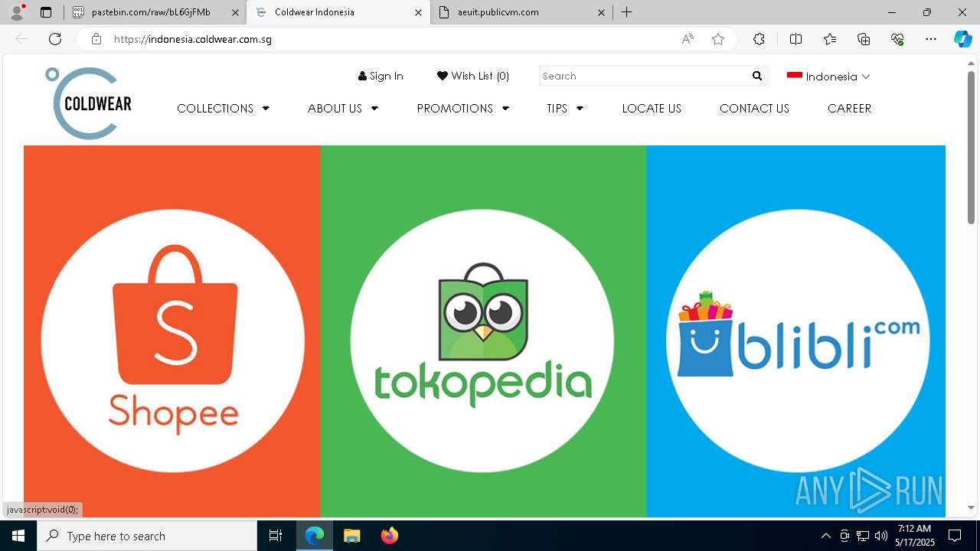
Task: Expand the ABOUT US menu
Action: coord(342,109)
